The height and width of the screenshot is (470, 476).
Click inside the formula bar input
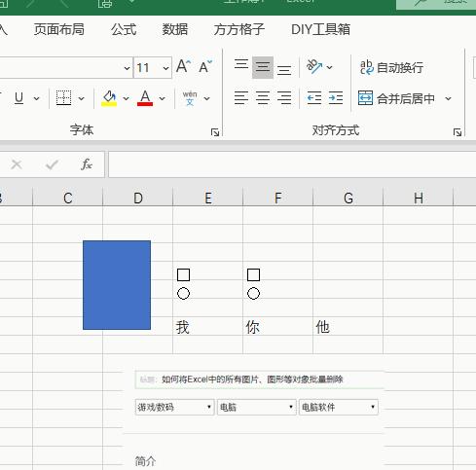coord(292,164)
